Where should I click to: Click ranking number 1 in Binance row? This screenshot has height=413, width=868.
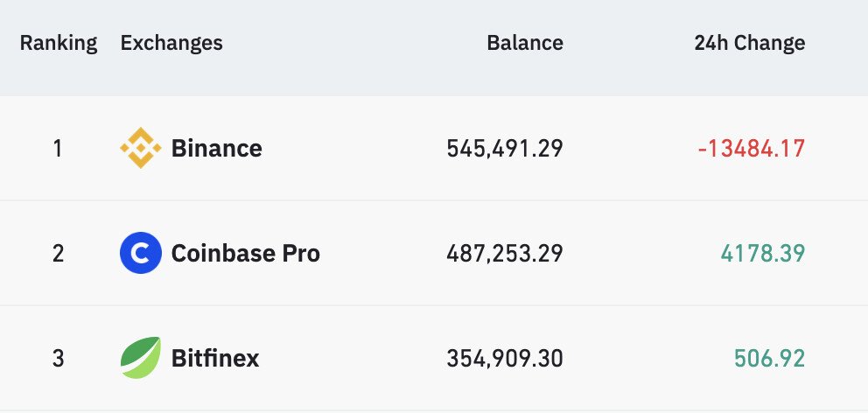pyautogui.click(x=58, y=149)
